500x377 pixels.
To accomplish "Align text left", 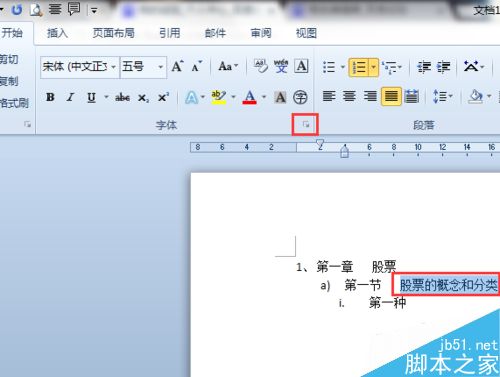I will (x=329, y=96).
